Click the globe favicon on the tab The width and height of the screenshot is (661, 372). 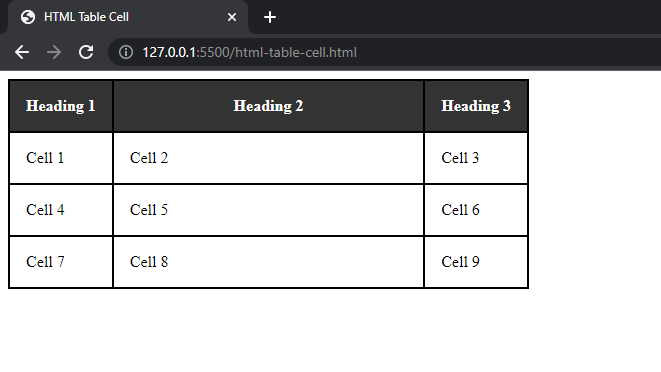[28, 17]
